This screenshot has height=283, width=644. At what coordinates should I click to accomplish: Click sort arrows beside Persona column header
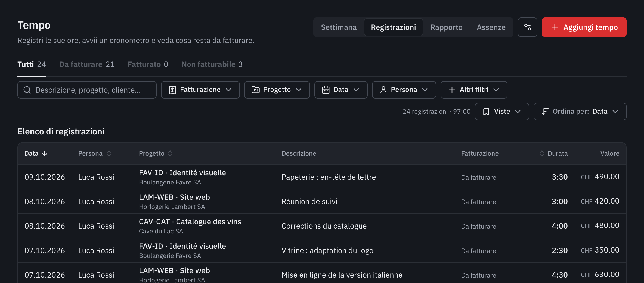click(109, 153)
